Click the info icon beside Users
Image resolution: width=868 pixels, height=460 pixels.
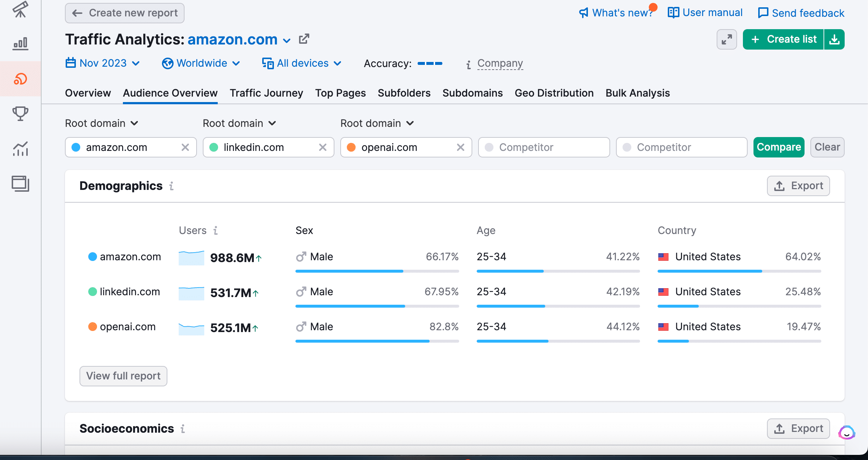pos(216,230)
